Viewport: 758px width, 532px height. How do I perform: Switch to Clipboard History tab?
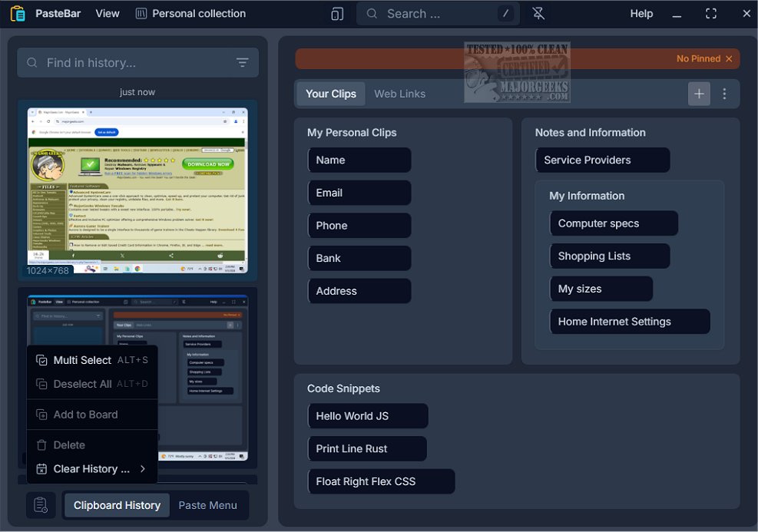[117, 505]
